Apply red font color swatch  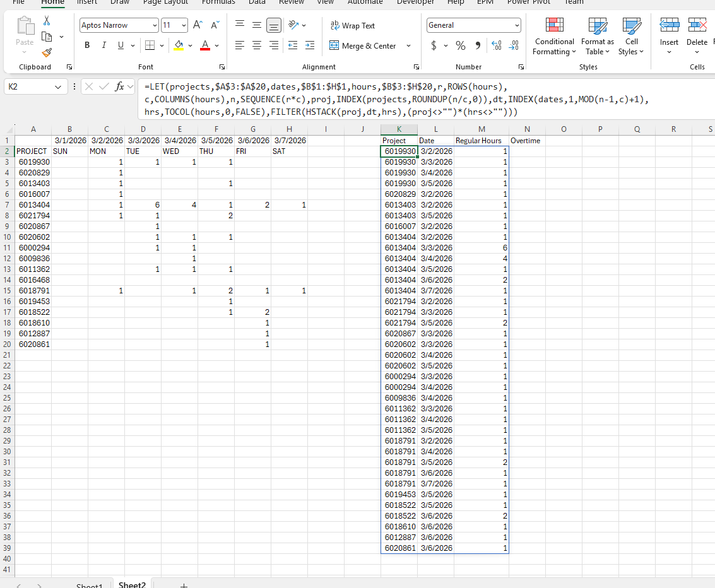205,45
